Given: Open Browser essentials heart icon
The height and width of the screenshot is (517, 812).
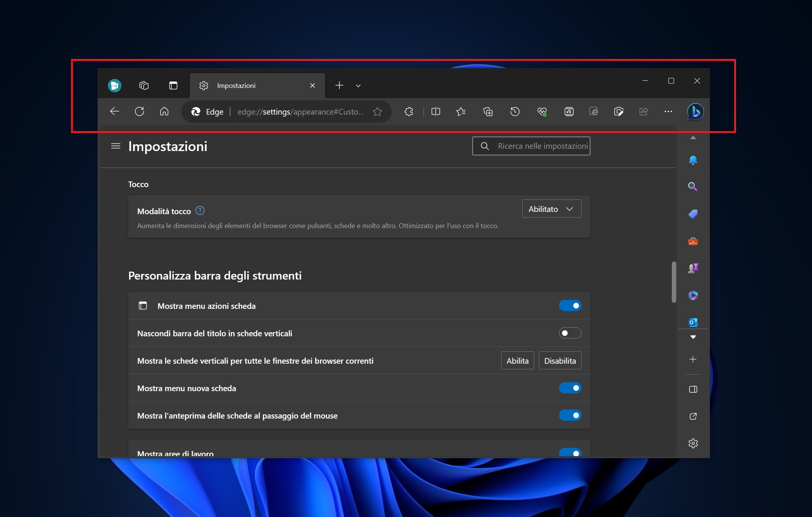Looking at the screenshot, I should pos(542,111).
